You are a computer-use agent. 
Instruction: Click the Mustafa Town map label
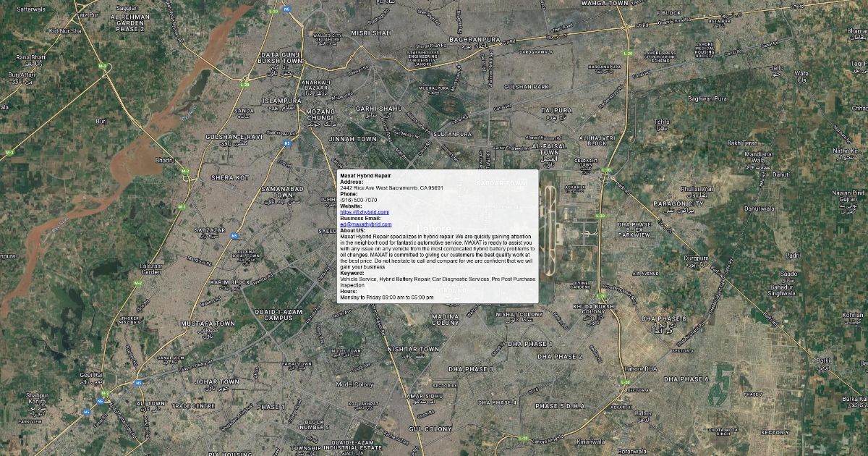coord(208,324)
